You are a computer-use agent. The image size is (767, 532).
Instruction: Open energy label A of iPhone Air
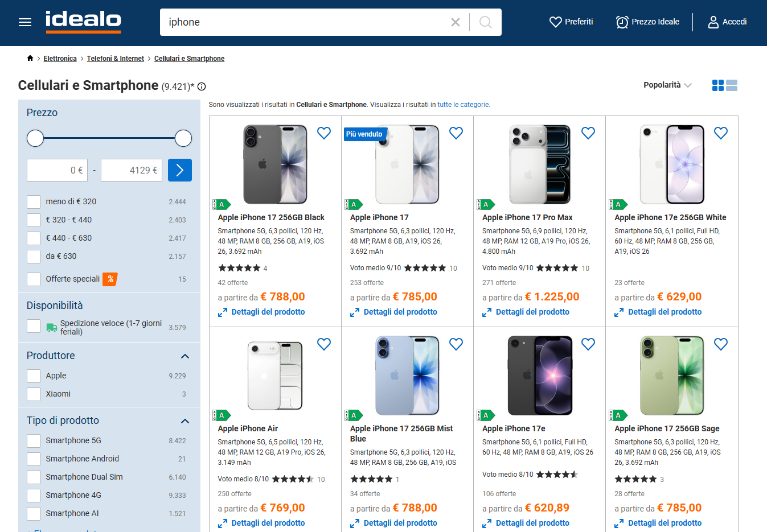(x=222, y=415)
